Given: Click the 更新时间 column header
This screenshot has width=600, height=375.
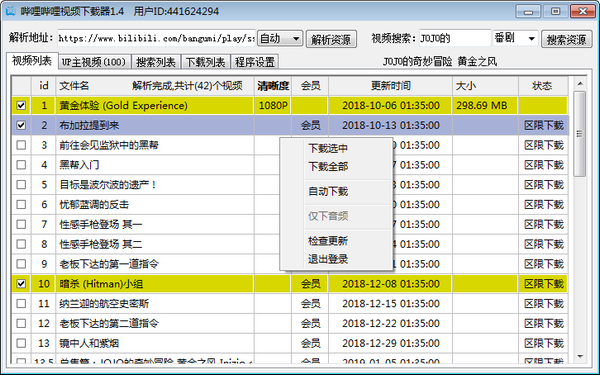Looking at the screenshot, I should click(391, 86).
